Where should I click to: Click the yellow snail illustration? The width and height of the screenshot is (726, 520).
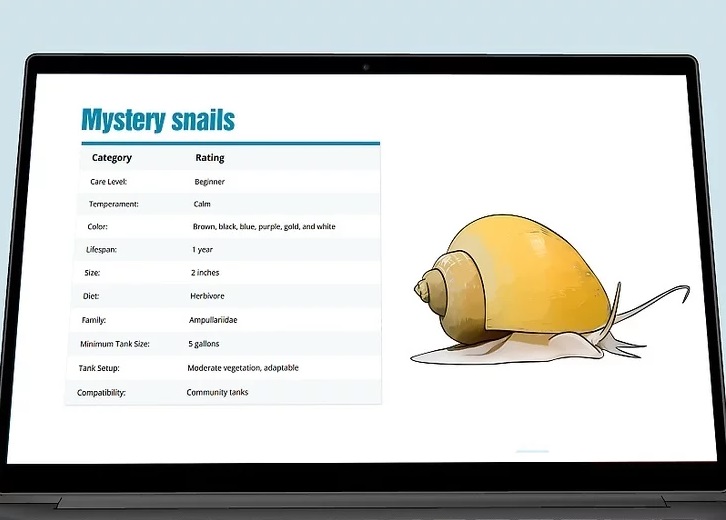[x=550, y=289]
